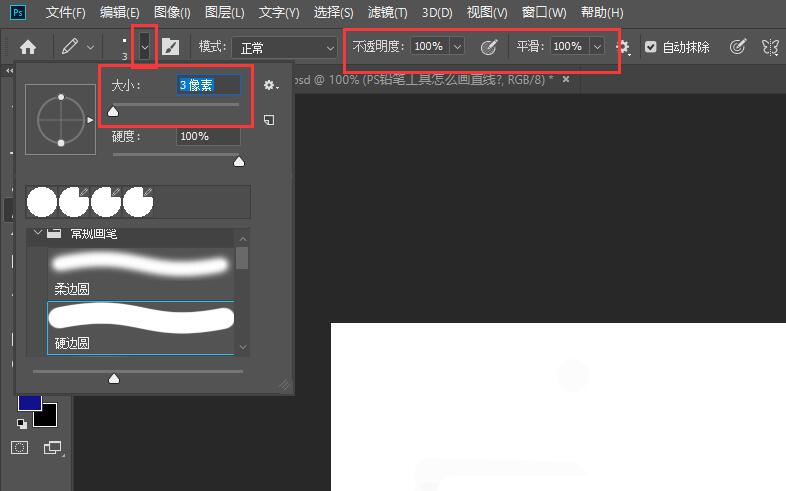The width and height of the screenshot is (786, 491).
Task: Open the 编辑(E) menu
Action: coord(119,12)
